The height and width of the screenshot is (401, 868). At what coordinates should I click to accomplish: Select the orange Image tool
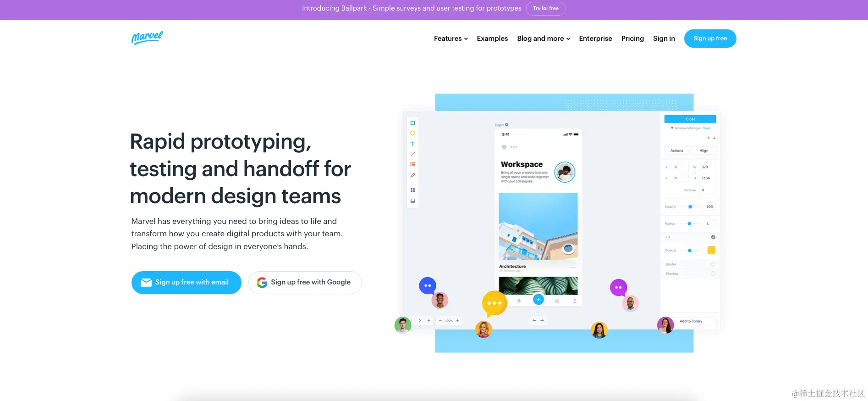(412, 164)
